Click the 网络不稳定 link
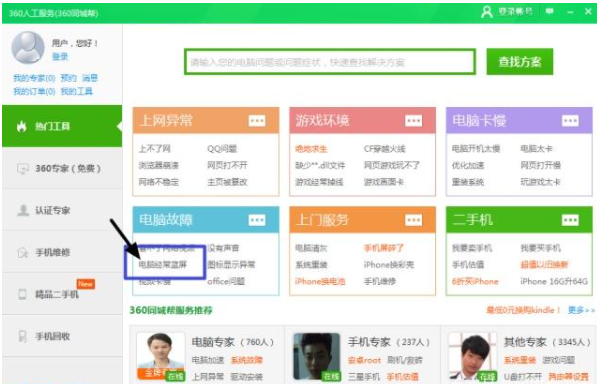The height and width of the screenshot is (384, 597). [158, 182]
